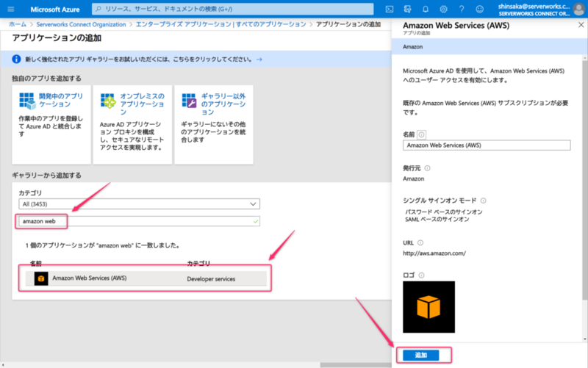Click info icon beside シングル サインオン モード
588x368 pixels.
[x=484, y=201]
